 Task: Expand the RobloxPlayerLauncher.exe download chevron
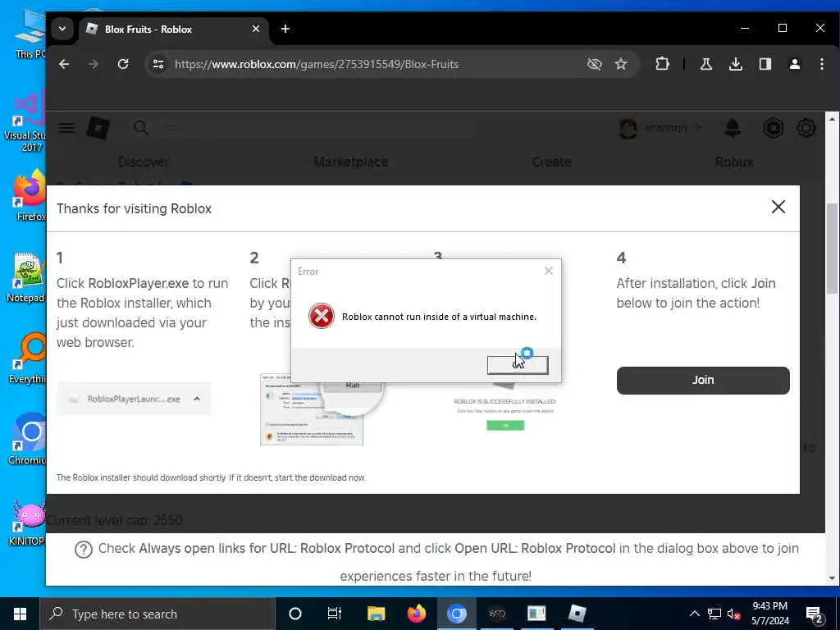pyautogui.click(x=197, y=399)
